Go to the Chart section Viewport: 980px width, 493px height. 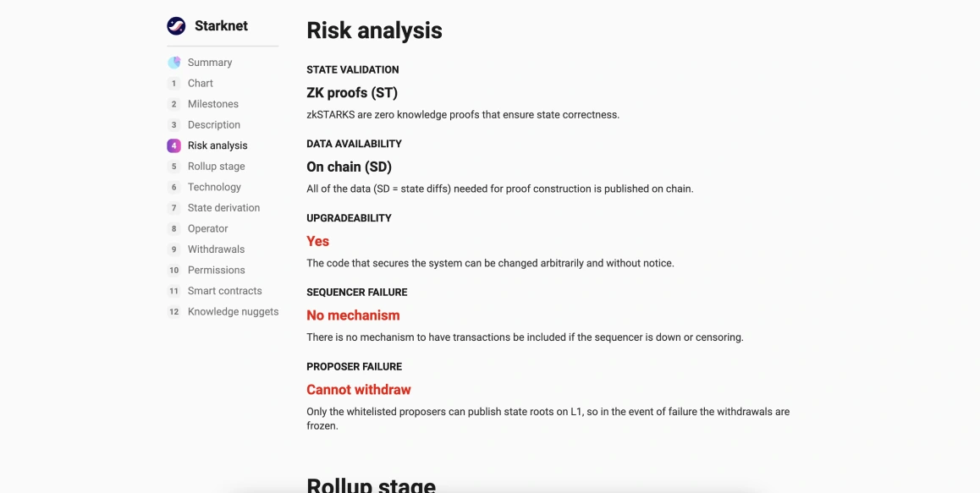point(201,84)
